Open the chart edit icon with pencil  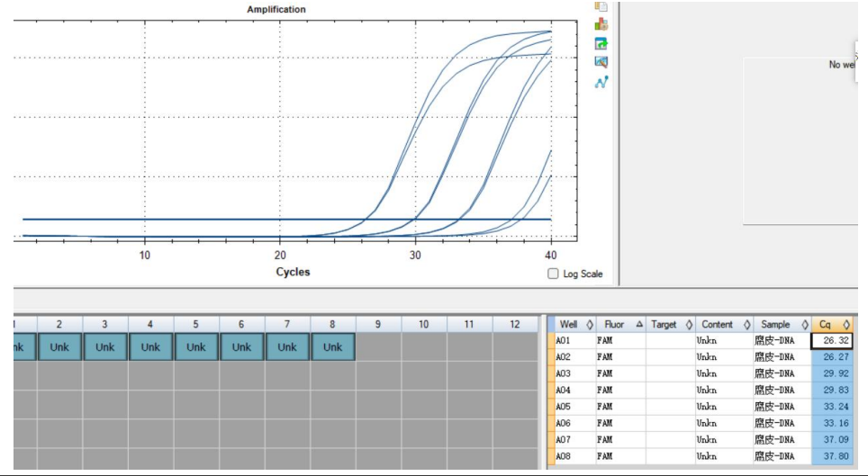click(601, 62)
